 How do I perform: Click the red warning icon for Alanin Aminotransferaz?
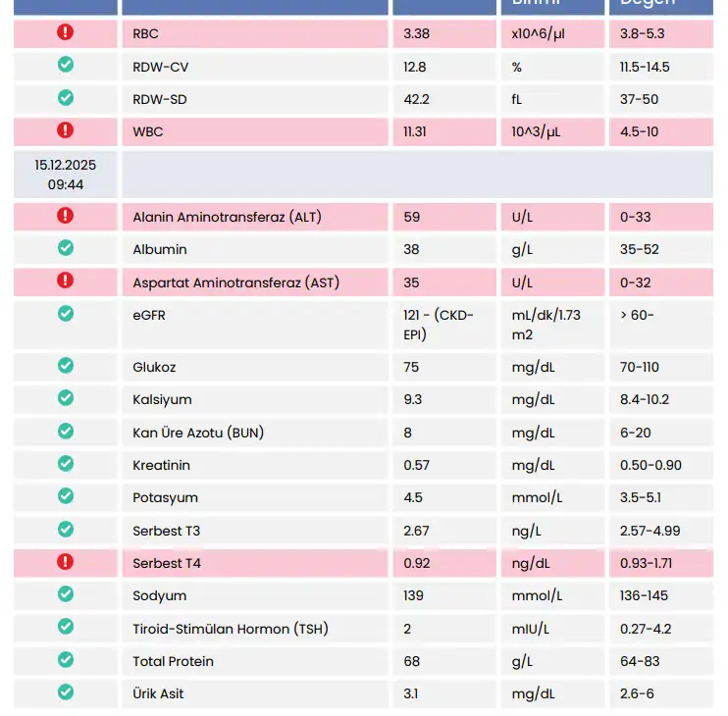coord(66,215)
